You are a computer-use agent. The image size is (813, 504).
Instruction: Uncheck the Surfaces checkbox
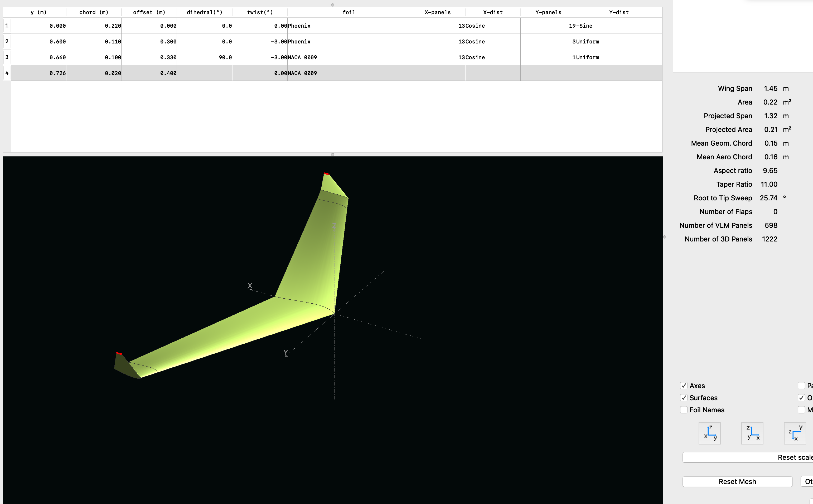point(684,398)
